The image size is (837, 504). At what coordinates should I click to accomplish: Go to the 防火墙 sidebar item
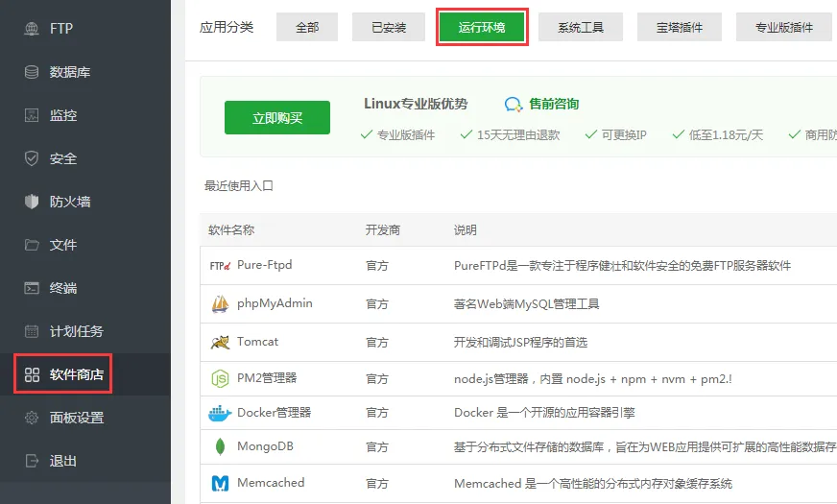(69, 202)
